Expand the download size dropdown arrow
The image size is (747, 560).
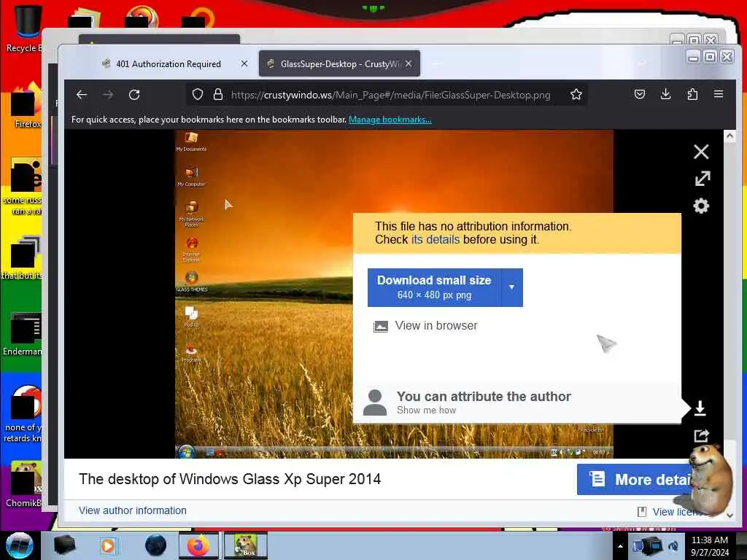pos(511,287)
